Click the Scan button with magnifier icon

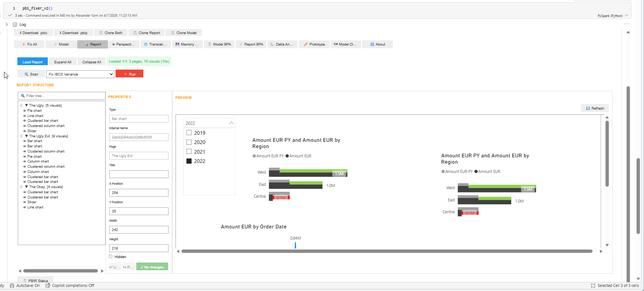point(31,74)
